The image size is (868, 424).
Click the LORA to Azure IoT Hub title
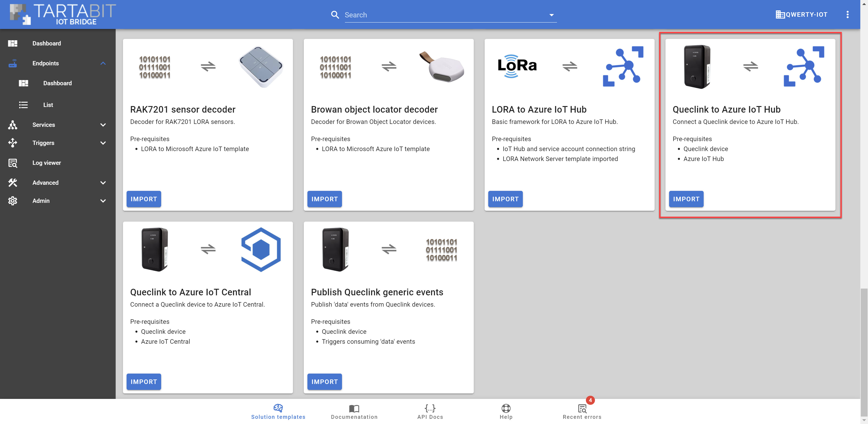539,109
